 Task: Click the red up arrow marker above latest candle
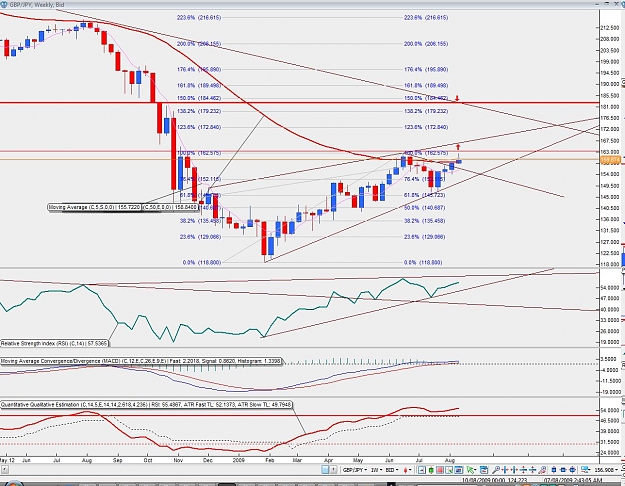click(458, 147)
